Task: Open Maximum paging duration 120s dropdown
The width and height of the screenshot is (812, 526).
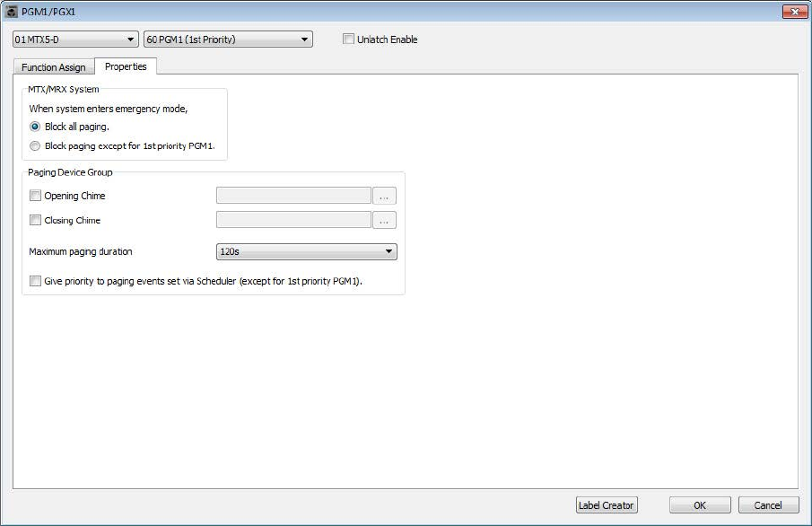Action: tap(307, 251)
